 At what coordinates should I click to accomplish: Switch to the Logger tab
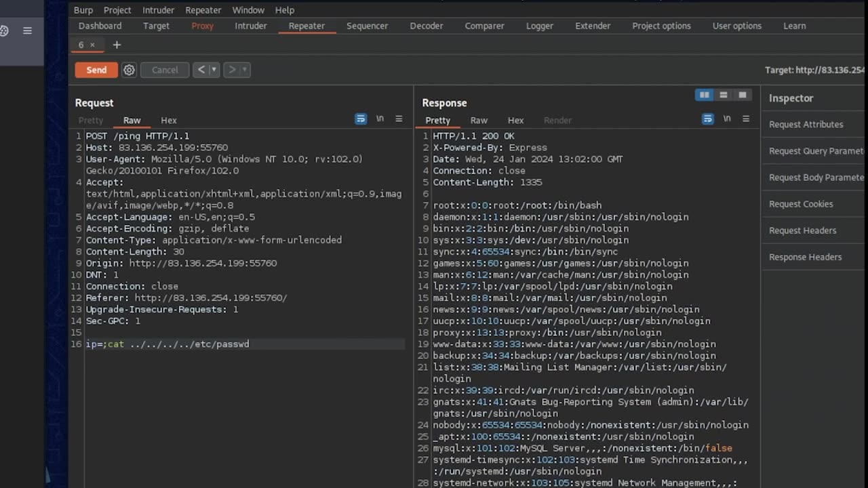tap(540, 26)
